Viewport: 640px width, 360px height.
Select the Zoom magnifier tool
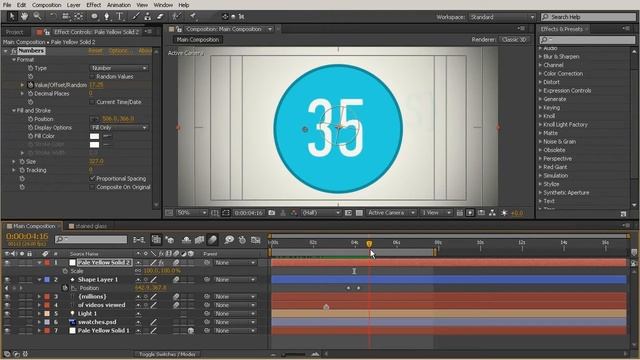coord(37,16)
